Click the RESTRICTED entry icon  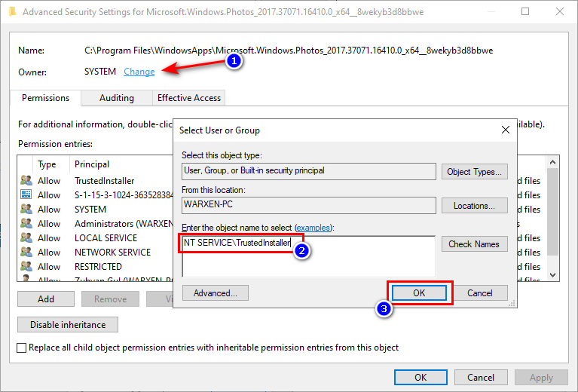pyautogui.click(x=26, y=267)
